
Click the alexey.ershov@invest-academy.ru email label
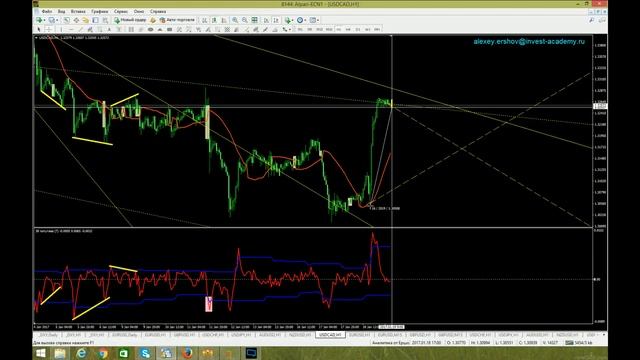click(x=529, y=41)
